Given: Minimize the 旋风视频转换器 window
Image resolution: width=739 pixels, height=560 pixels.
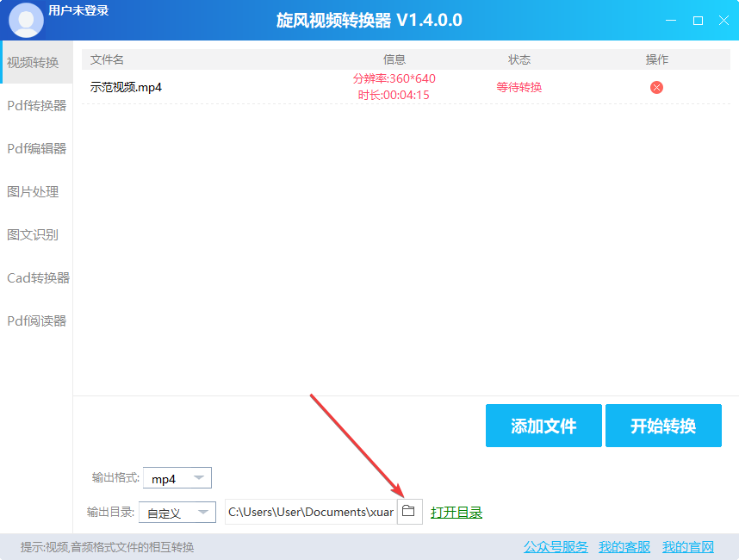Looking at the screenshot, I should click(x=671, y=21).
